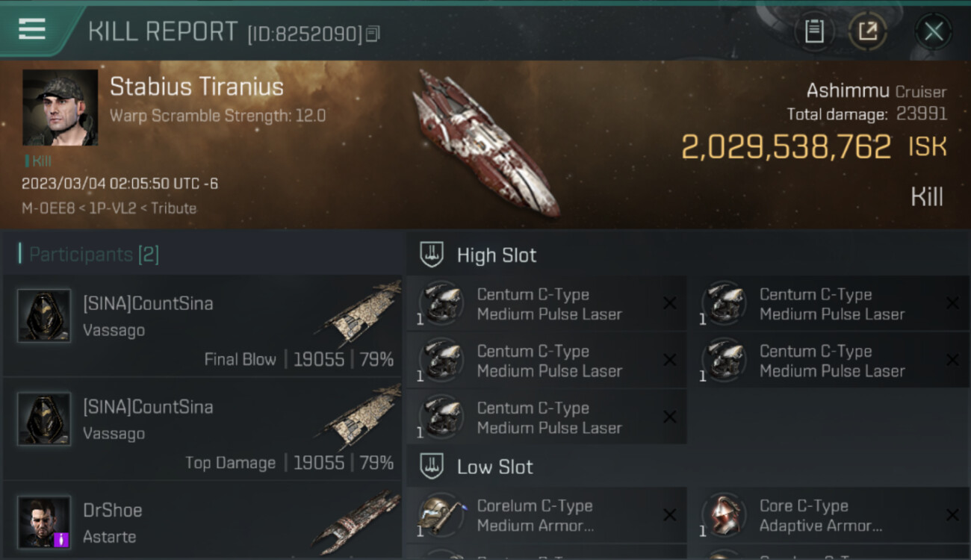Click the Ashimmu ship image

487,143
